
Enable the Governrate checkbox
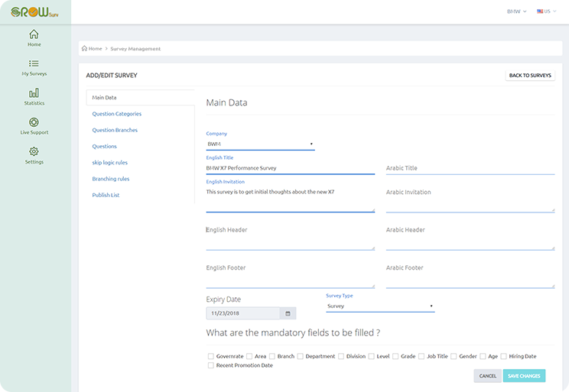(x=211, y=356)
